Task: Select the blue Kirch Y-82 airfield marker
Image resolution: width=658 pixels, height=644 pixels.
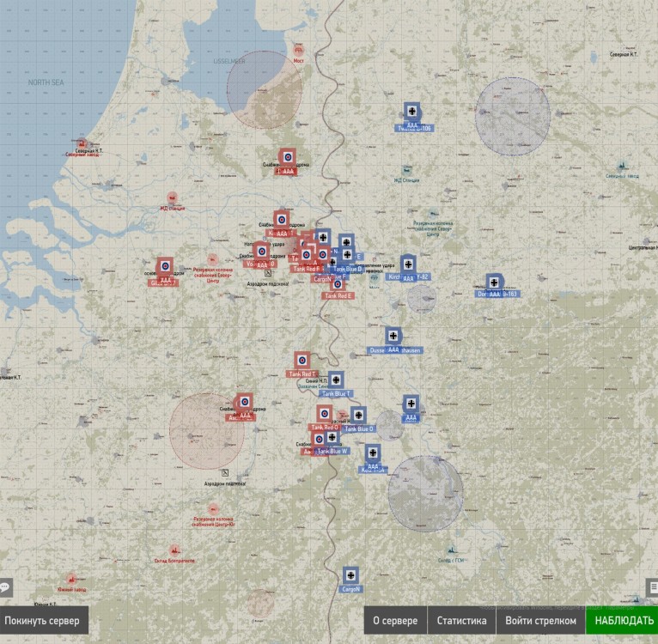Action: (408, 264)
